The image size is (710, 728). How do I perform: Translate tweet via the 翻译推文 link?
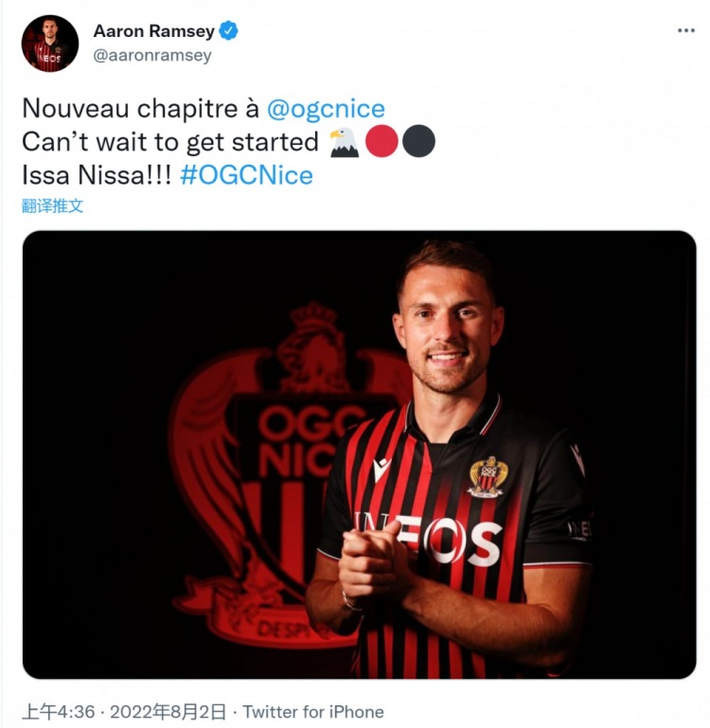[x=52, y=205]
